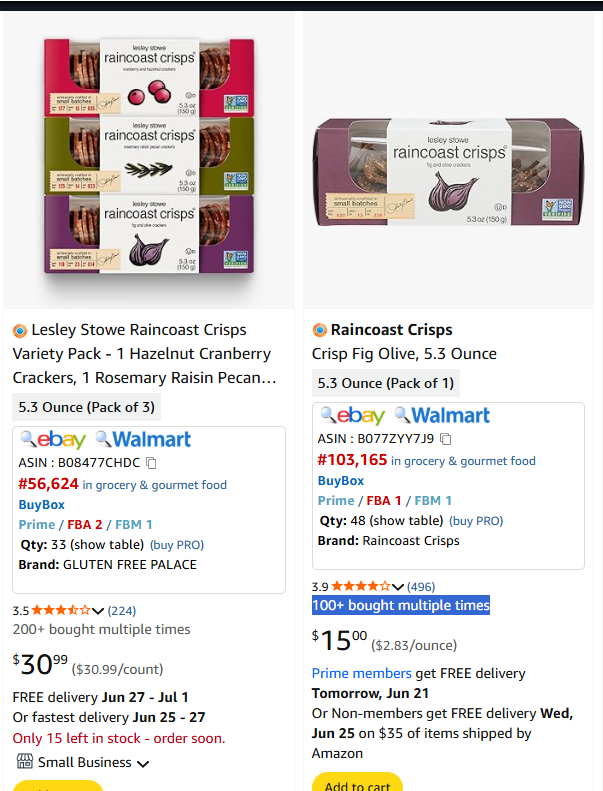
Task: Select the 5.3 Ounce (Pack of 3) option
Action: tap(87, 407)
